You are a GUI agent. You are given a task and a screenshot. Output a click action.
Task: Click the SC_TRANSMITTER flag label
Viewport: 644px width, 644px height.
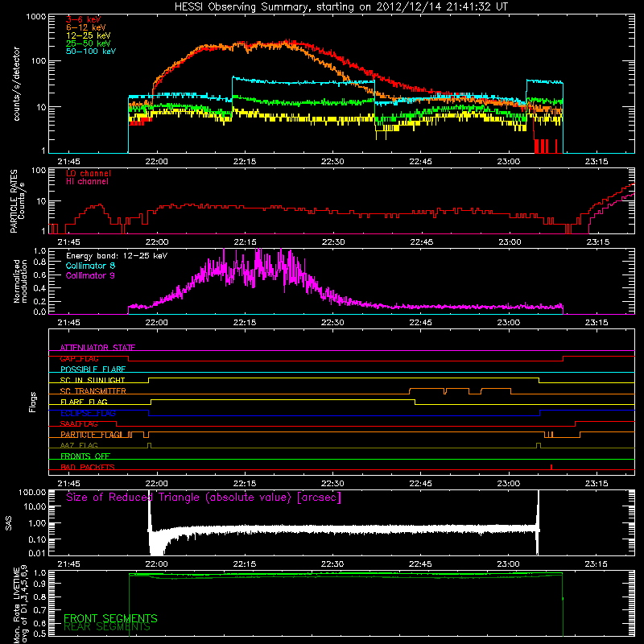93,391
